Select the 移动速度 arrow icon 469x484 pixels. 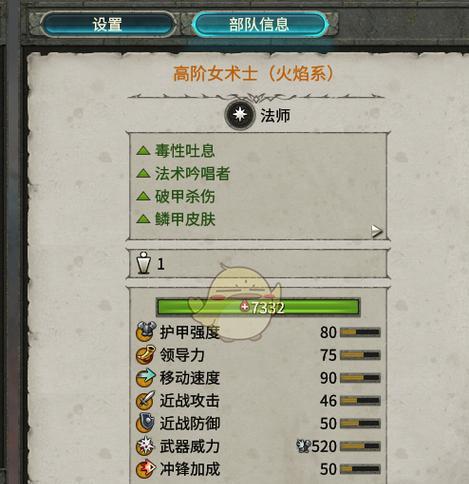tap(146, 378)
